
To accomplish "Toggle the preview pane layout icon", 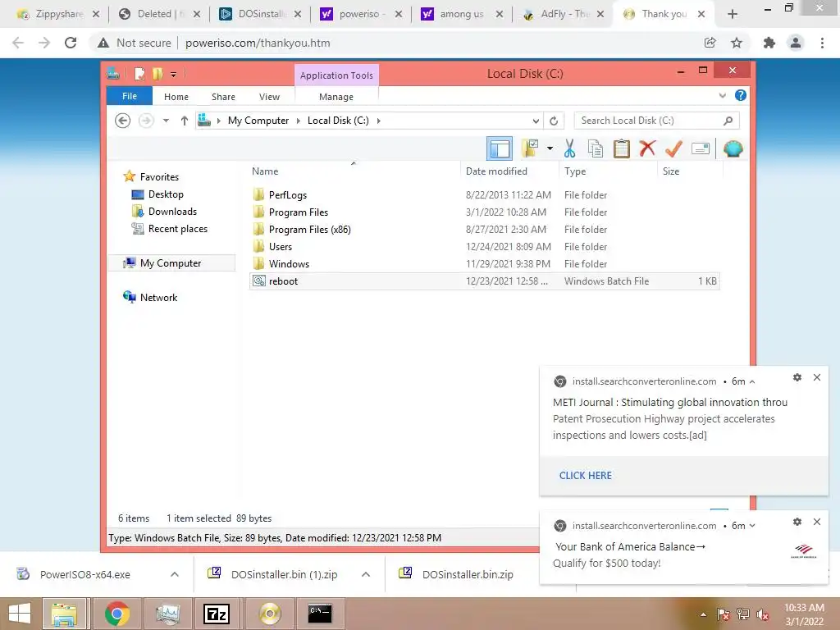I will point(500,148).
